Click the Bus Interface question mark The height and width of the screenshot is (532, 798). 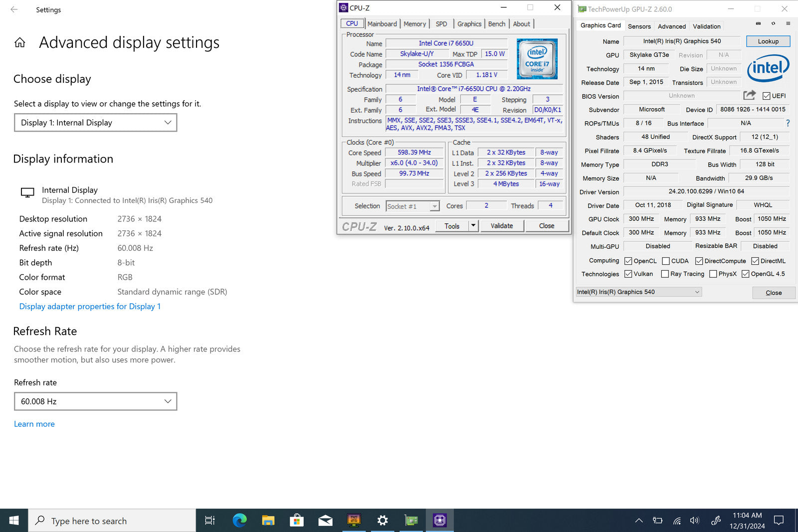point(788,123)
